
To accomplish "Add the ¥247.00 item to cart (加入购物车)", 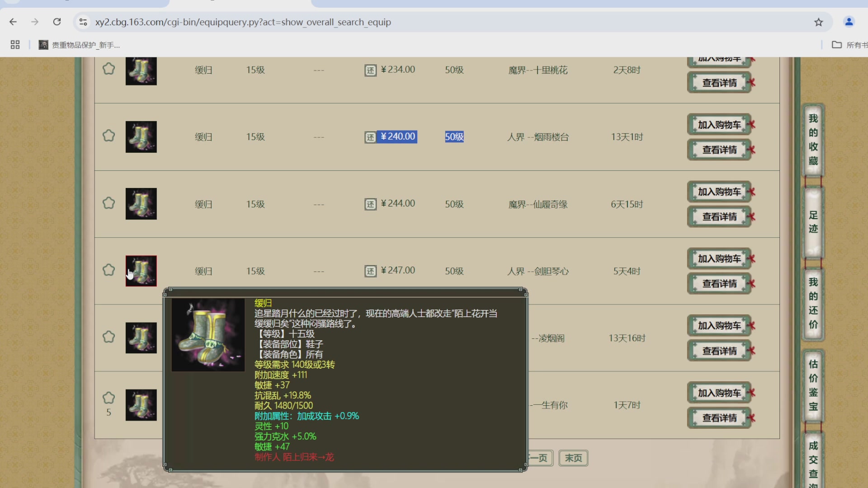I will tap(719, 258).
